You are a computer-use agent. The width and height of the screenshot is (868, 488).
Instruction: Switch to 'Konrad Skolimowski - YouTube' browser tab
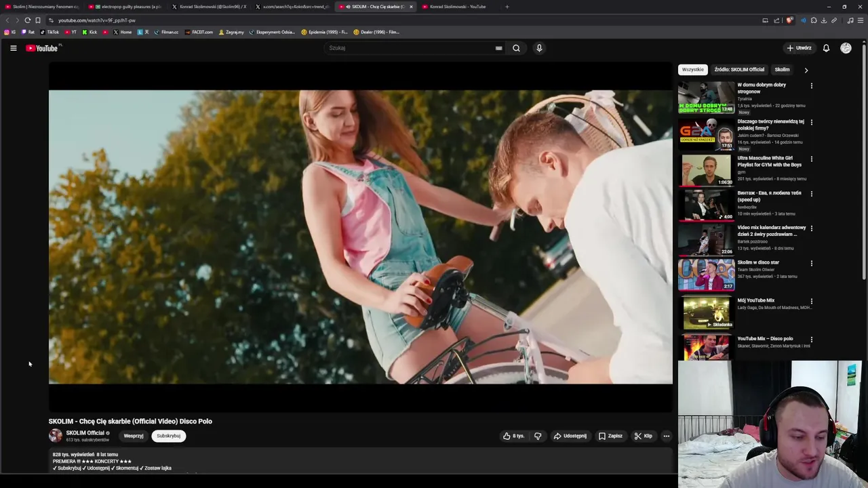pos(458,7)
